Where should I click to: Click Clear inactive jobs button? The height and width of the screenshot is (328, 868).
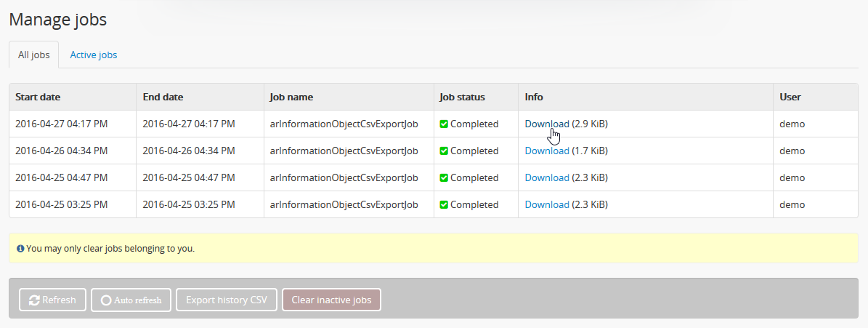(331, 300)
